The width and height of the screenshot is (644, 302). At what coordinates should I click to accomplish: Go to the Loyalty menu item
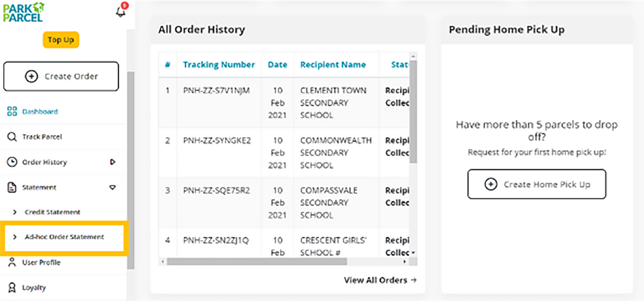click(x=34, y=287)
